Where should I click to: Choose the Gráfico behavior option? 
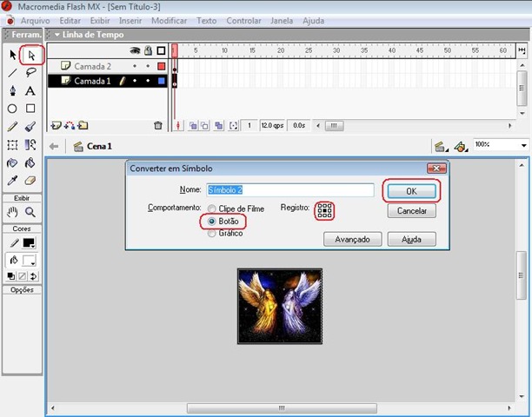tap(225, 233)
